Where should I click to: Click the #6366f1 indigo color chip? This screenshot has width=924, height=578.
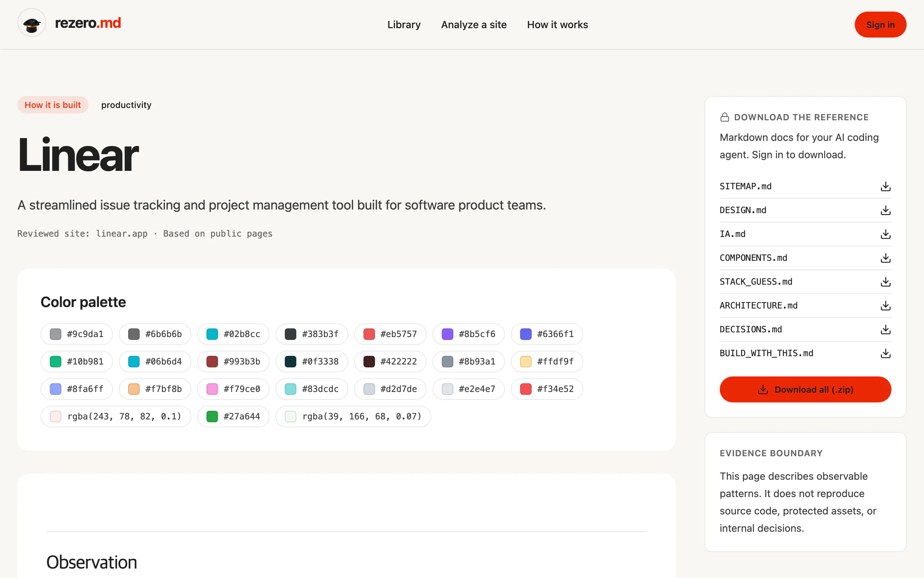coord(547,334)
